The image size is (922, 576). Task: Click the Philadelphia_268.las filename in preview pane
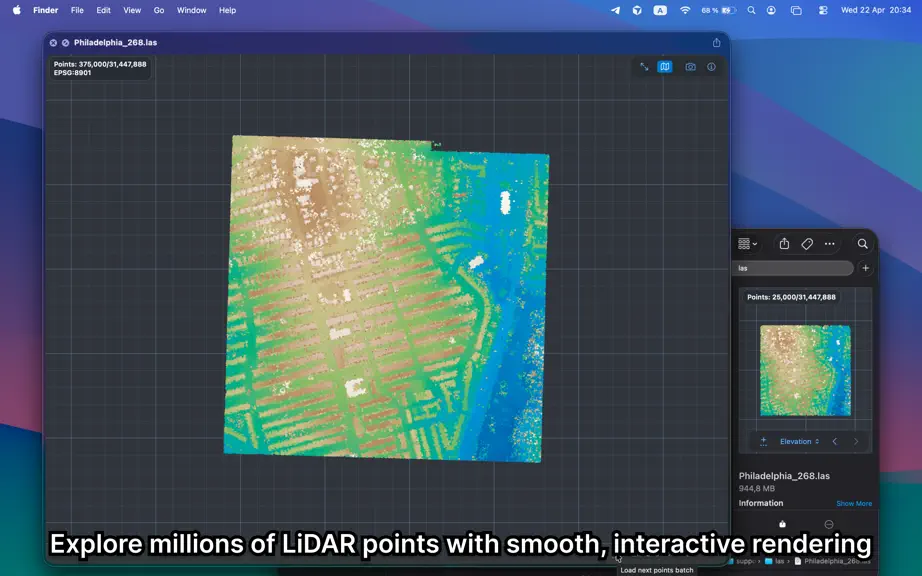(x=784, y=476)
